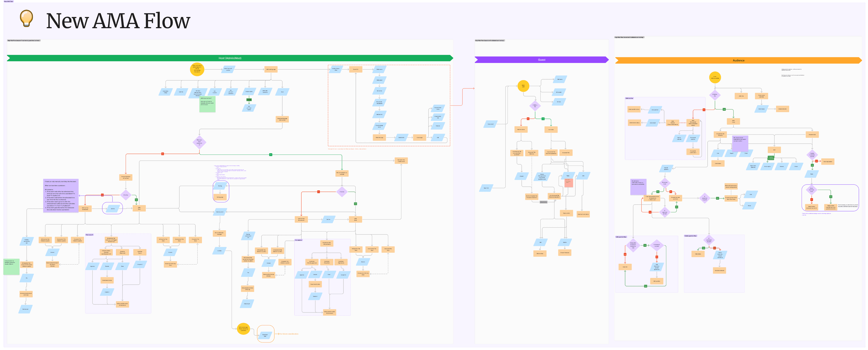Click the green "Announcement vs questions" sticky note
The width and height of the screenshot is (868, 350).
[x=11, y=266]
